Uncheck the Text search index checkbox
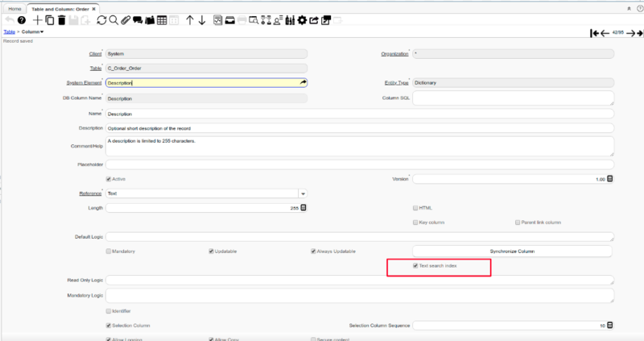This screenshot has height=341, width=644. tap(415, 265)
